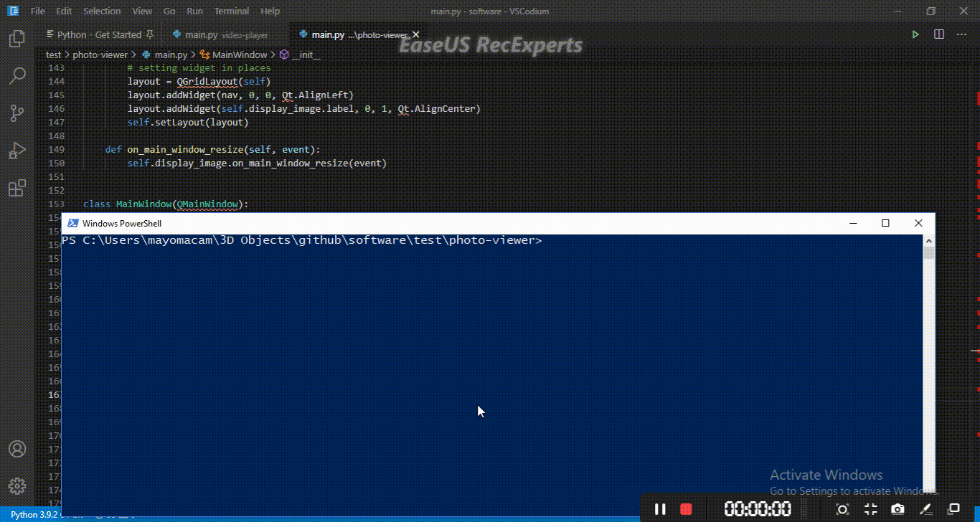Image resolution: width=980 pixels, height=522 pixels.
Task: Click the 'MainWindow' breadcrumb segment
Action: 240,54
